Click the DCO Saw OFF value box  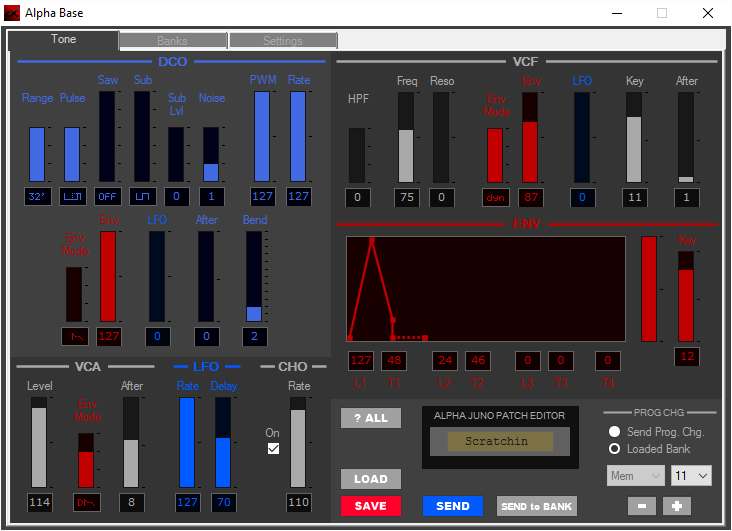tap(107, 197)
